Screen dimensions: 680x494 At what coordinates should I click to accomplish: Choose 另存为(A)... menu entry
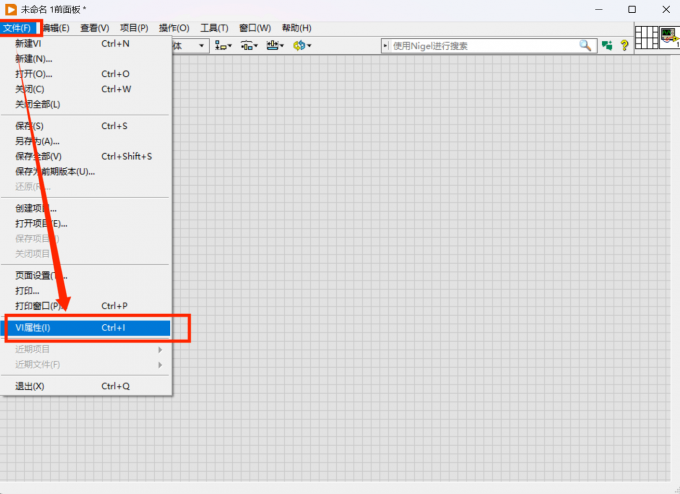click(x=86, y=141)
